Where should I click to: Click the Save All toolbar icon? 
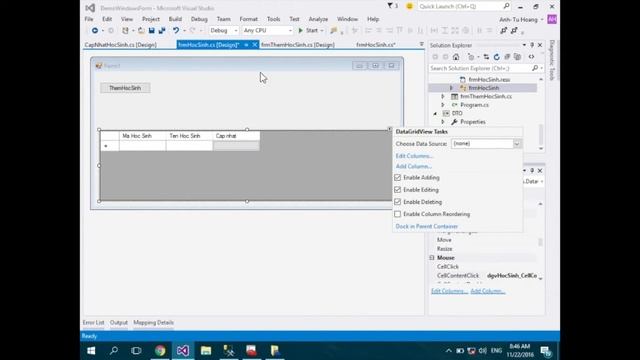tap(162, 31)
